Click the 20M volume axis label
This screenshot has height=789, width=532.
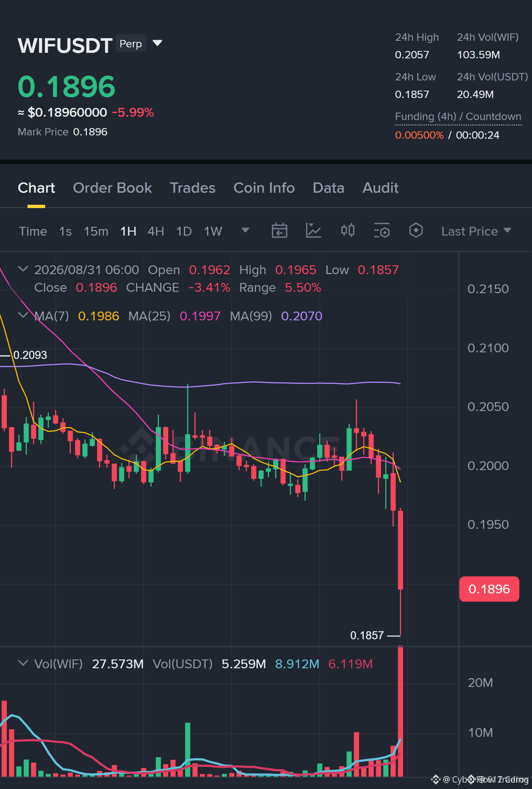(480, 683)
